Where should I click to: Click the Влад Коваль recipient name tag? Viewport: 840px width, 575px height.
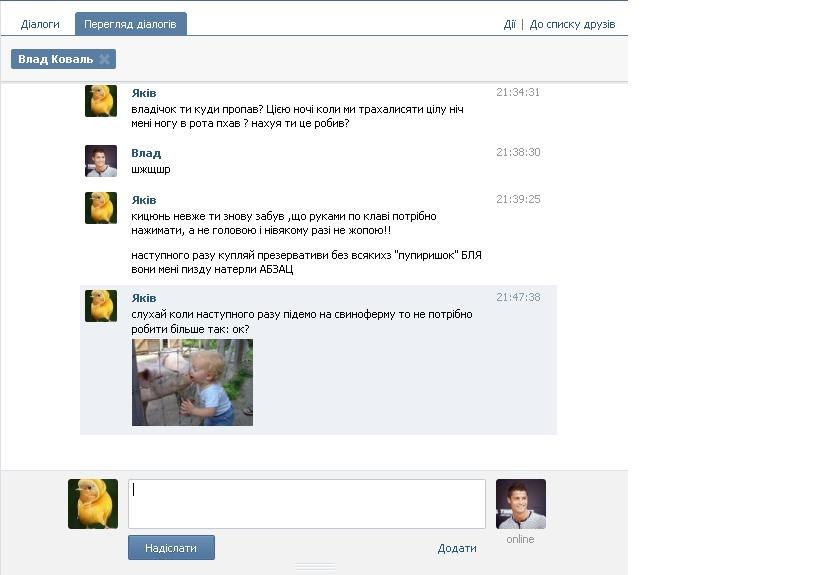click(x=56, y=60)
